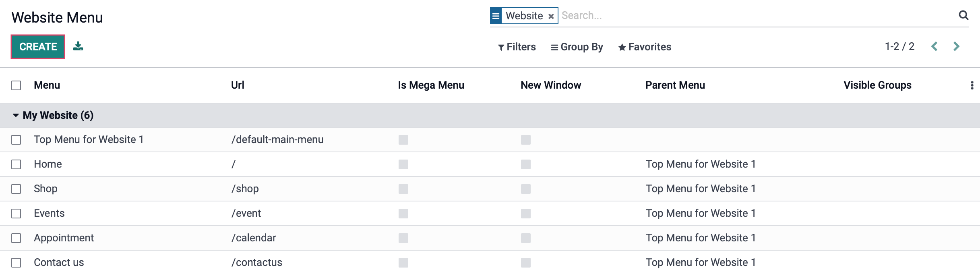Click the download/import records icon

(x=78, y=46)
